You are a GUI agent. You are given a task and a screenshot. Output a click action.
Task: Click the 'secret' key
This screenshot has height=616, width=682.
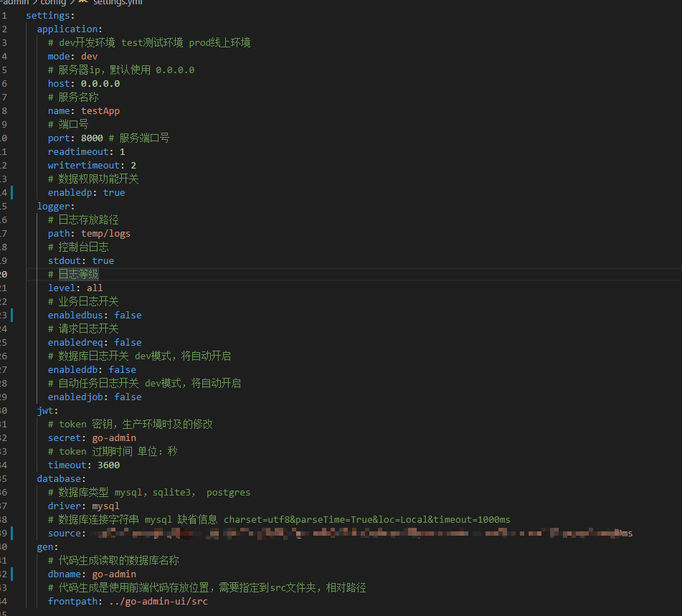(x=65, y=438)
